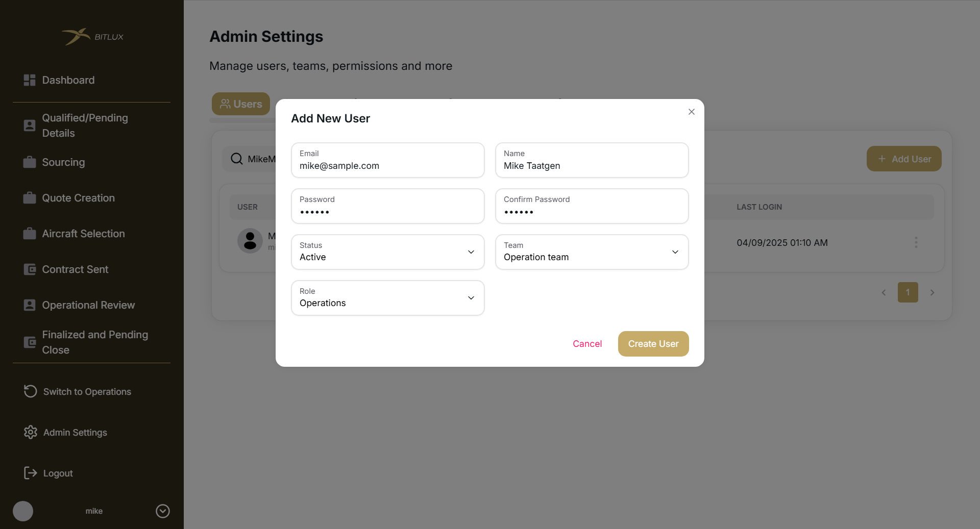
Task: Open the Team dropdown
Action: pos(592,252)
